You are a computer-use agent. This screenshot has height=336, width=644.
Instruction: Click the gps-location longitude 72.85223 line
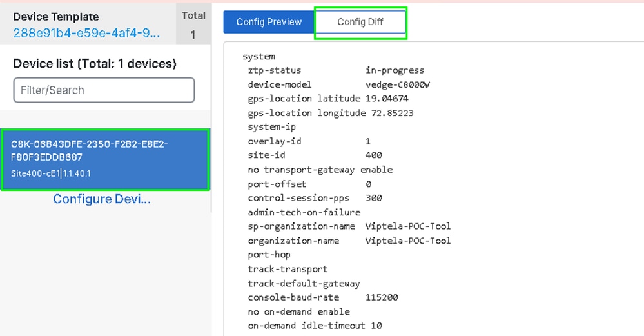click(331, 113)
